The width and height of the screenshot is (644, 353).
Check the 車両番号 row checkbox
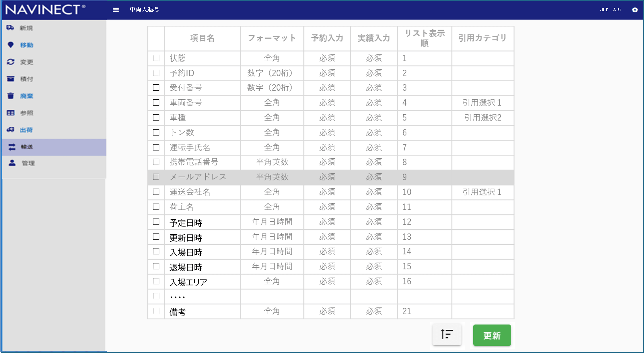tap(156, 102)
